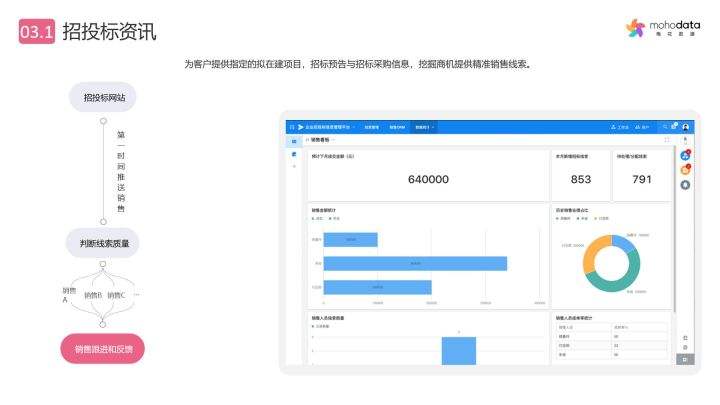Click the 791 value card
Screen dimensions: 720x405
642,175
